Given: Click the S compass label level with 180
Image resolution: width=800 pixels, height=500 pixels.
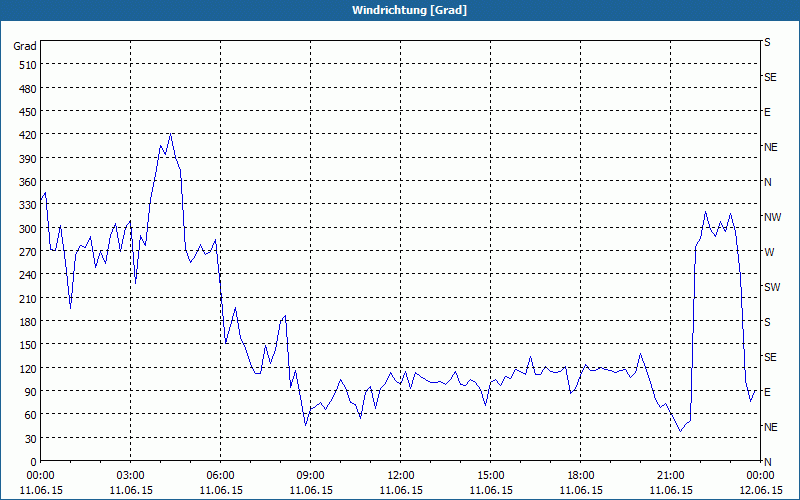Looking at the screenshot, I should (767, 322).
